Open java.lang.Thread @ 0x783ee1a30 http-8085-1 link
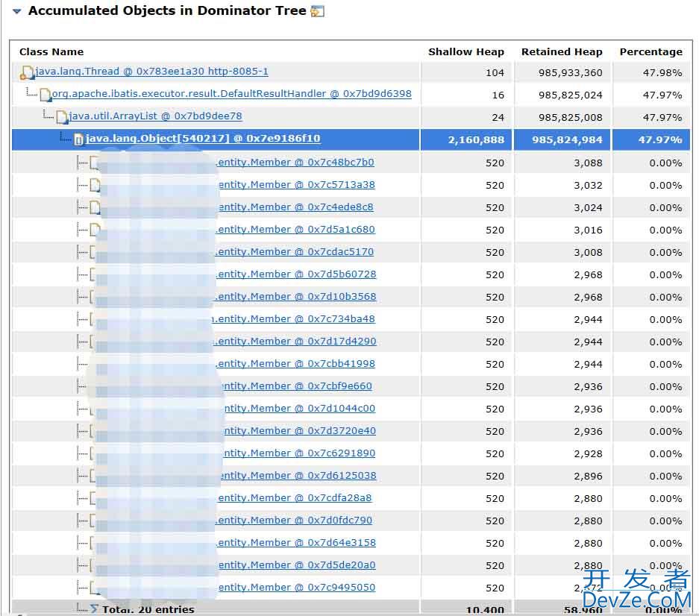 (151, 72)
